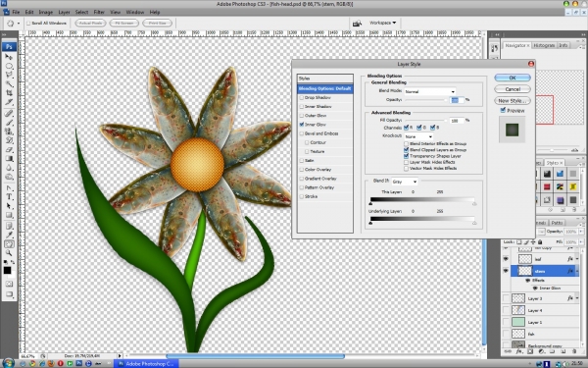Enable the Outer Glow checkbox
The width and height of the screenshot is (588, 368).
coord(302,116)
